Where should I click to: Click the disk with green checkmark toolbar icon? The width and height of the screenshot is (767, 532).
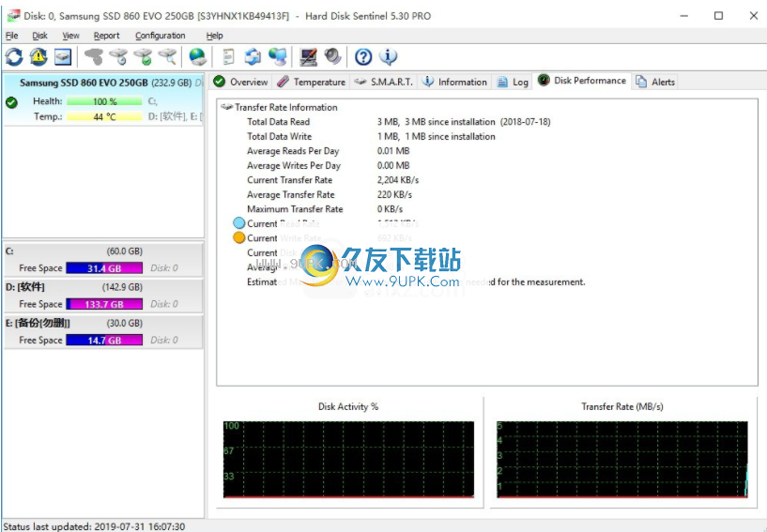click(x=144, y=56)
